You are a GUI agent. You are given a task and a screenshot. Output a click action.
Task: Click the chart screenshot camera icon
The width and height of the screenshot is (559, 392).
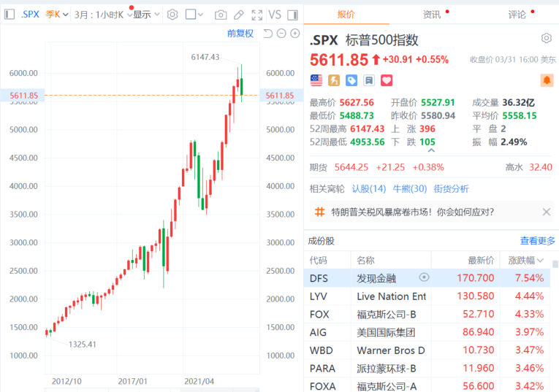click(220, 15)
